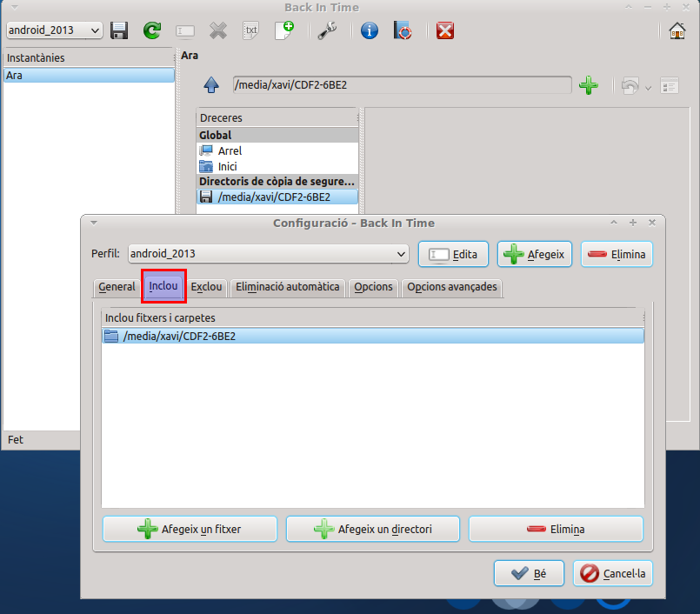The height and width of the screenshot is (614, 700).
Task: Go up one folder with blue arrow
Action: (210, 85)
